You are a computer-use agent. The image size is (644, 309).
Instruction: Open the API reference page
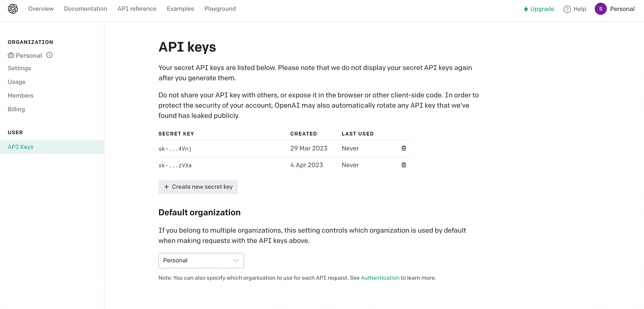(x=137, y=9)
